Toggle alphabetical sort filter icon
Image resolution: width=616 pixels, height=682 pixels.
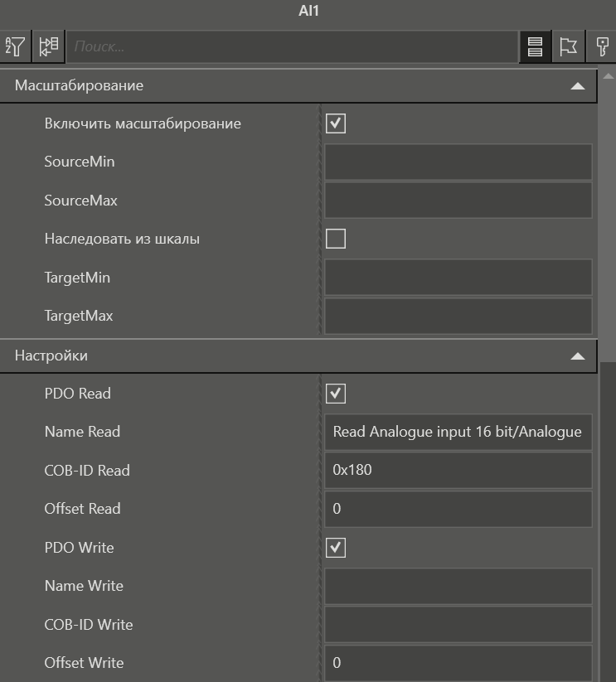pyautogui.click(x=15, y=46)
